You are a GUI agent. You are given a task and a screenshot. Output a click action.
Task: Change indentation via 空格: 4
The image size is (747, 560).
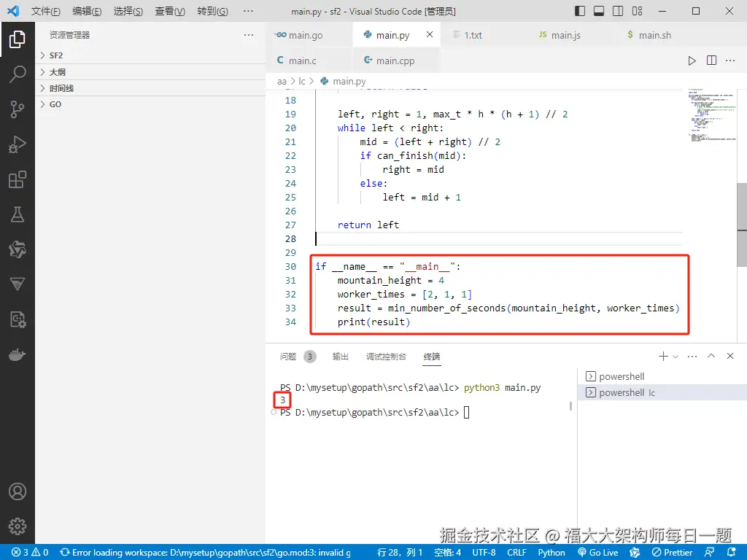448,553
